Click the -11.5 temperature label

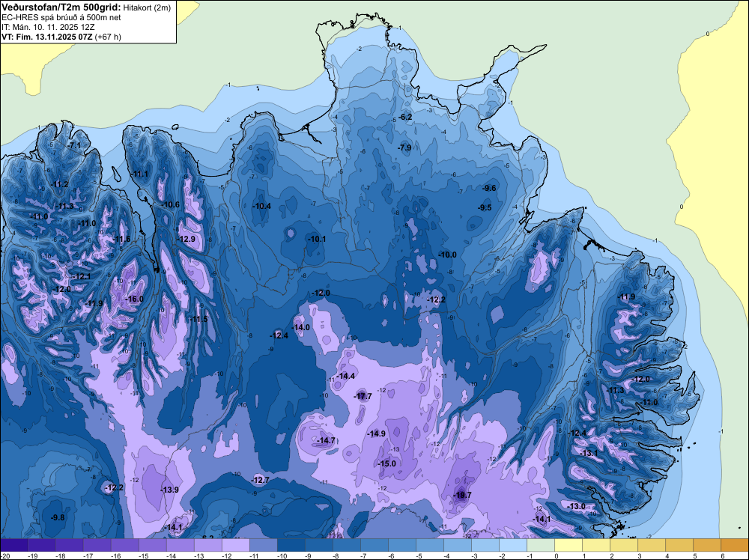198,319
